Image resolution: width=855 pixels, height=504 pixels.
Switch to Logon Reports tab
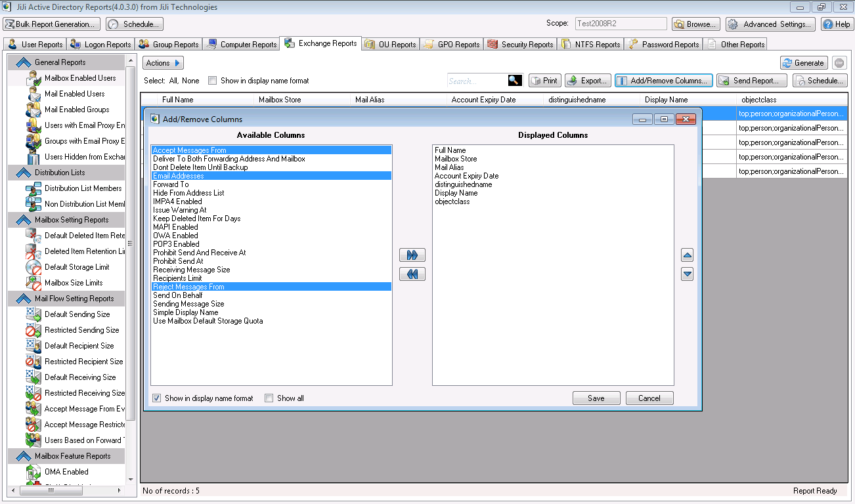(101, 45)
